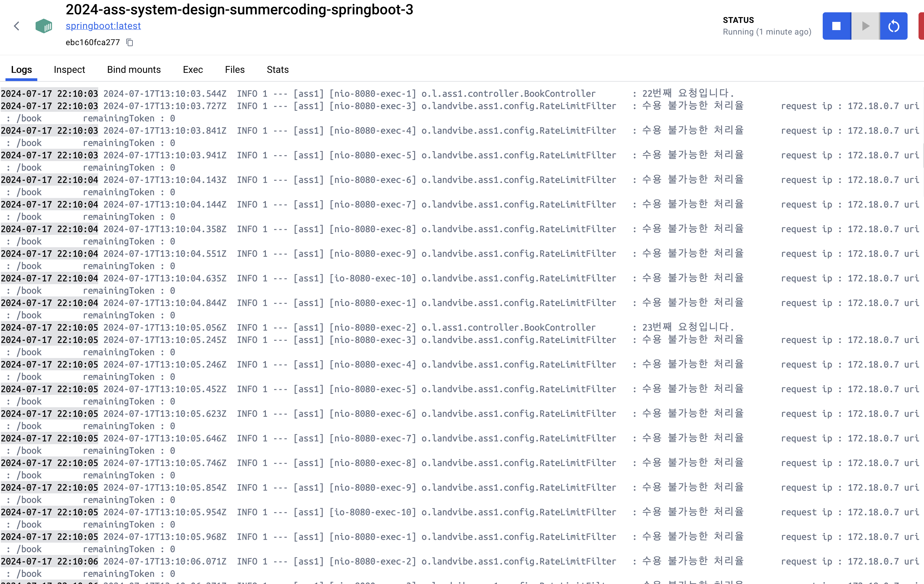Restart the container with the circular arrow
The image size is (924, 584).
[x=893, y=26]
